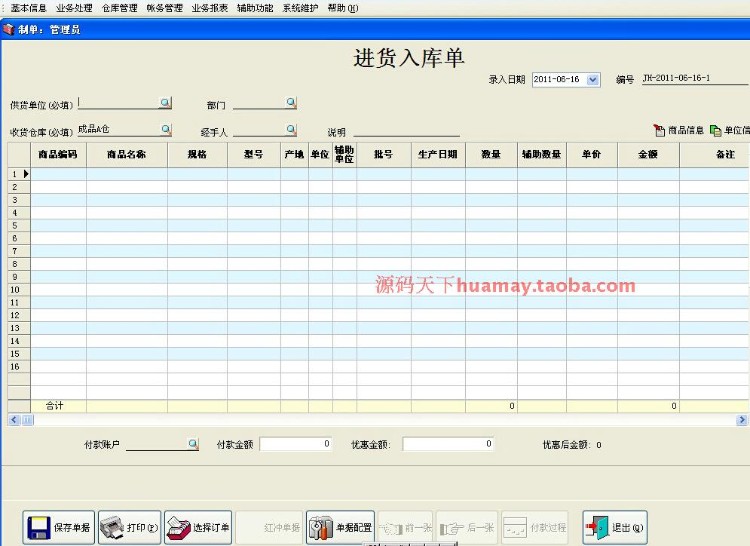Click the 商品信息 product info icon

pyautogui.click(x=659, y=130)
